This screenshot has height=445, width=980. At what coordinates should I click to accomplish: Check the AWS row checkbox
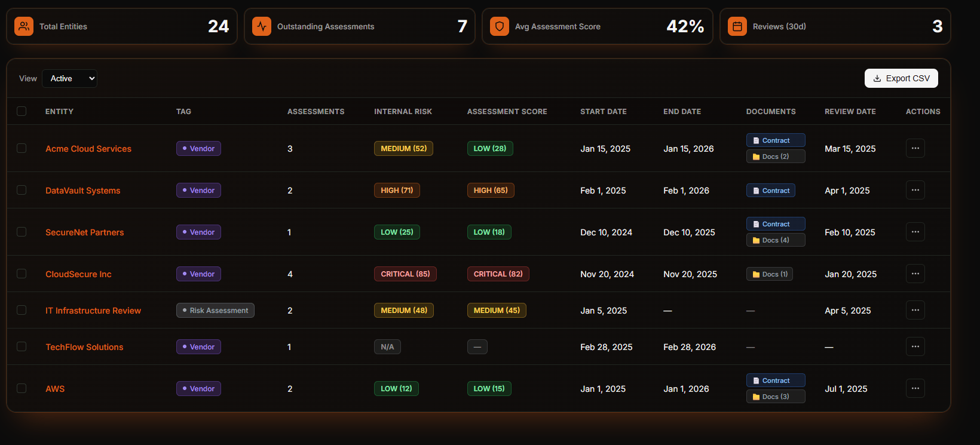[x=22, y=388]
